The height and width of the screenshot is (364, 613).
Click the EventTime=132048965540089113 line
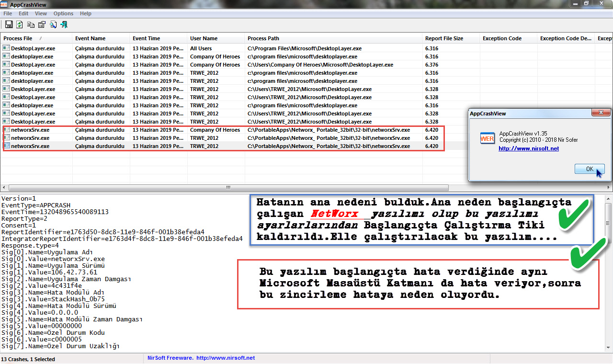55,212
